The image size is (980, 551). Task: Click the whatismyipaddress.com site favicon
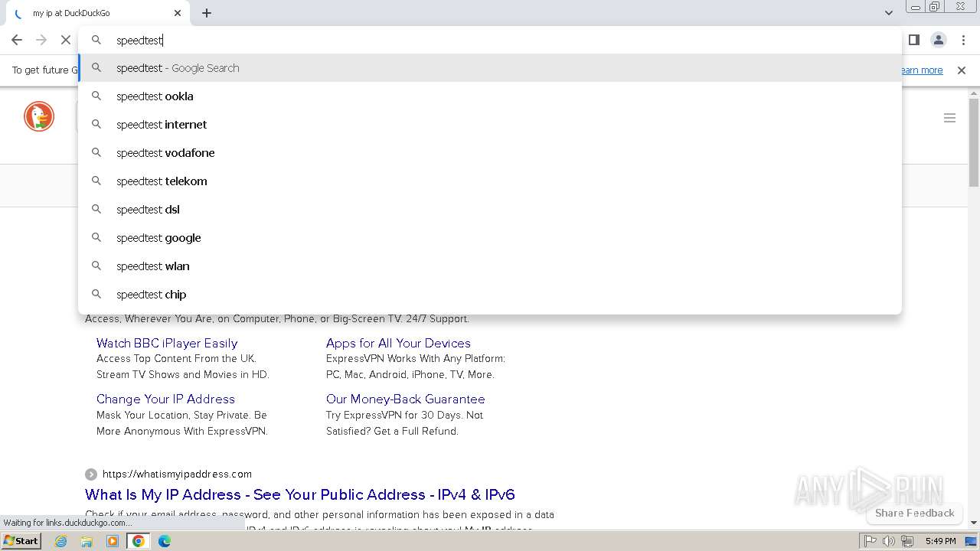pos(91,474)
